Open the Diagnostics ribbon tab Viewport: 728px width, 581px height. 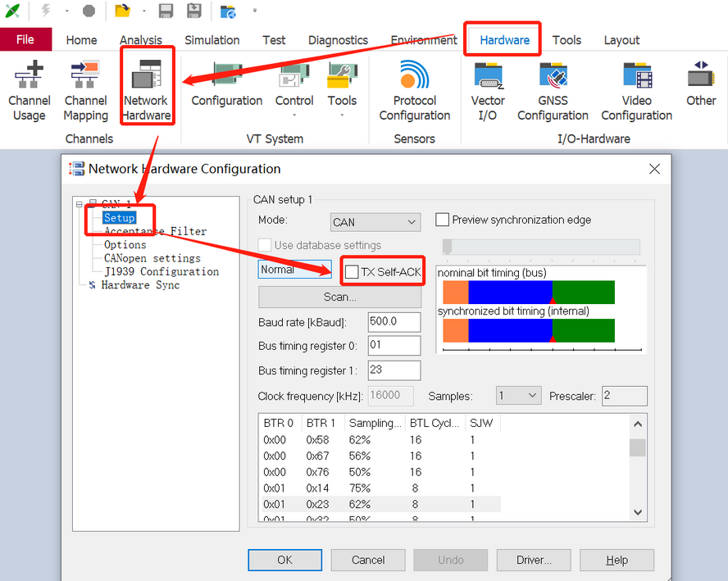coord(338,40)
